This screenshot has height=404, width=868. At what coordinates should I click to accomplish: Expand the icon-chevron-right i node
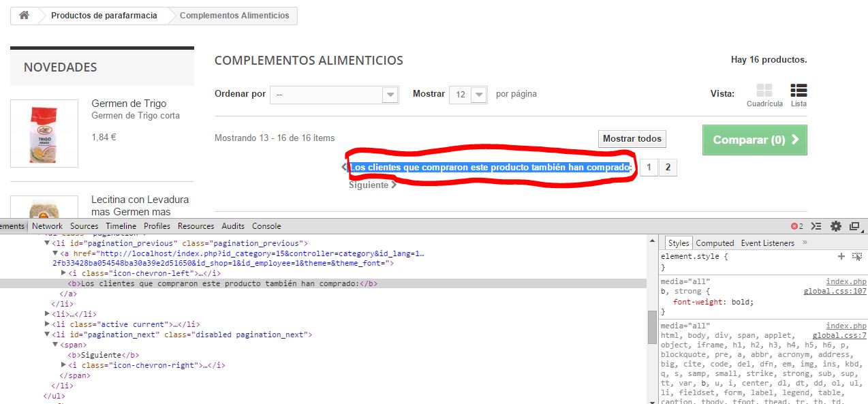(x=63, y=365)
